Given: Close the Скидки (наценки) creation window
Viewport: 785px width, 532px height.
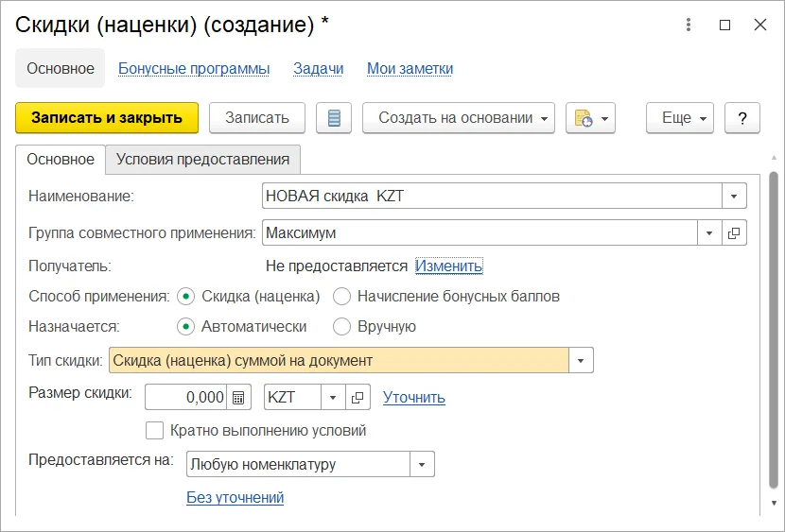Looking at the screenshot, I should [760, 25].
